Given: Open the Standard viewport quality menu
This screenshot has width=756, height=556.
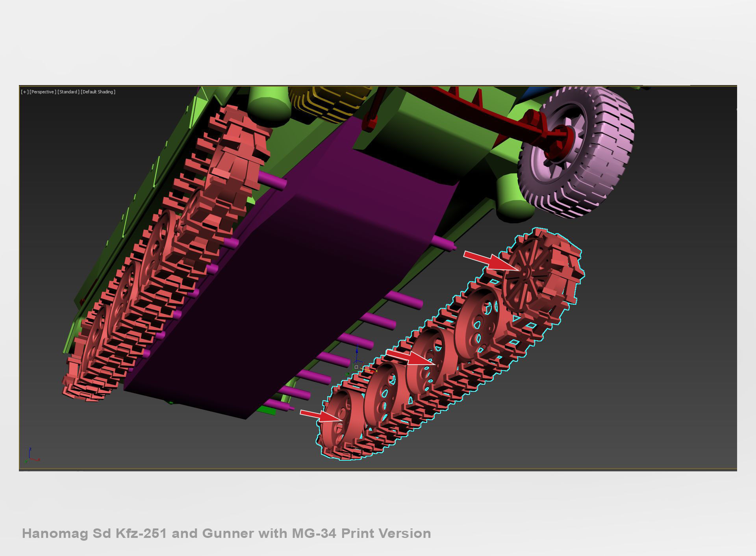Looking at the screenshot, I should [x=68, y=92].
